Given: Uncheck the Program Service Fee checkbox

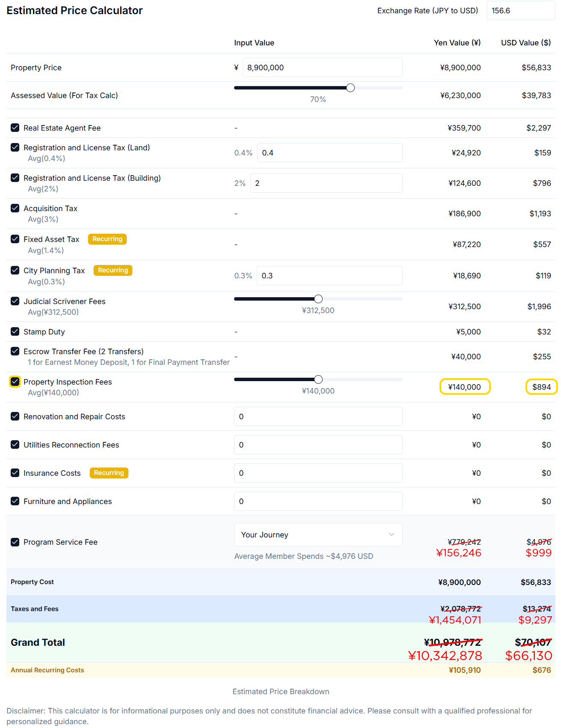Looking at the screenshot, I should [15, 542].
